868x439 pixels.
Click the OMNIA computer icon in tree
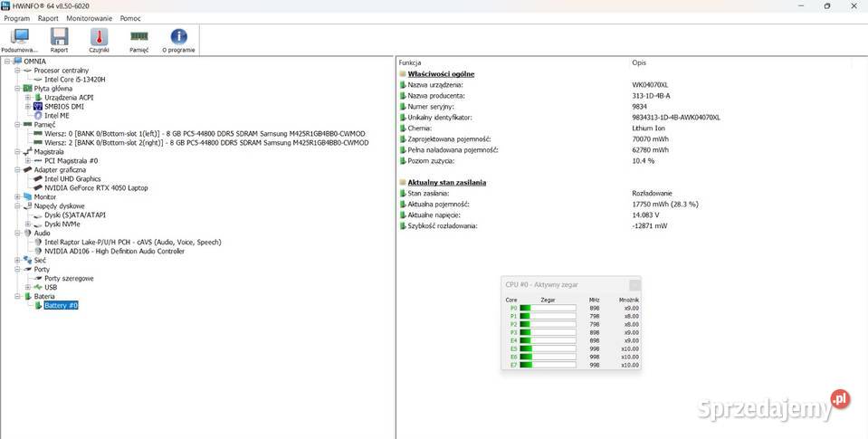[18, 61]
